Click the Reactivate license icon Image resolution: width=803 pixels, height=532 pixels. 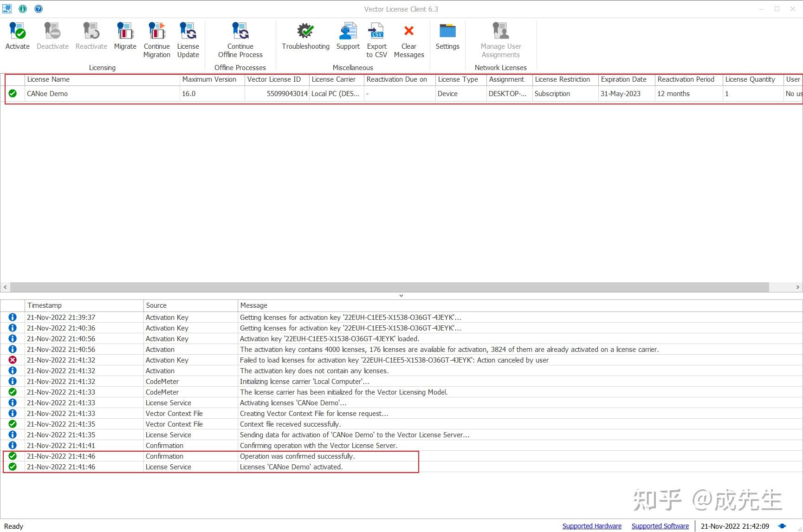point(91,31)
